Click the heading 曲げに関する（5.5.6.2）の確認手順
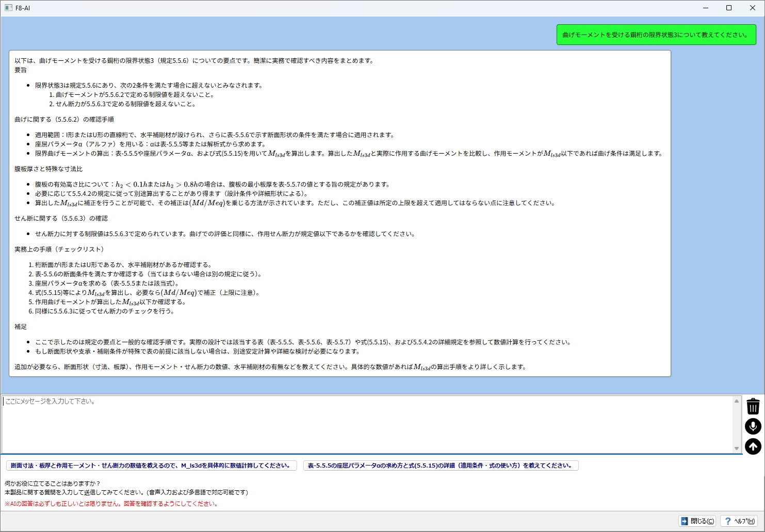Viewport: 765px width, 532px height. point(64,120)
